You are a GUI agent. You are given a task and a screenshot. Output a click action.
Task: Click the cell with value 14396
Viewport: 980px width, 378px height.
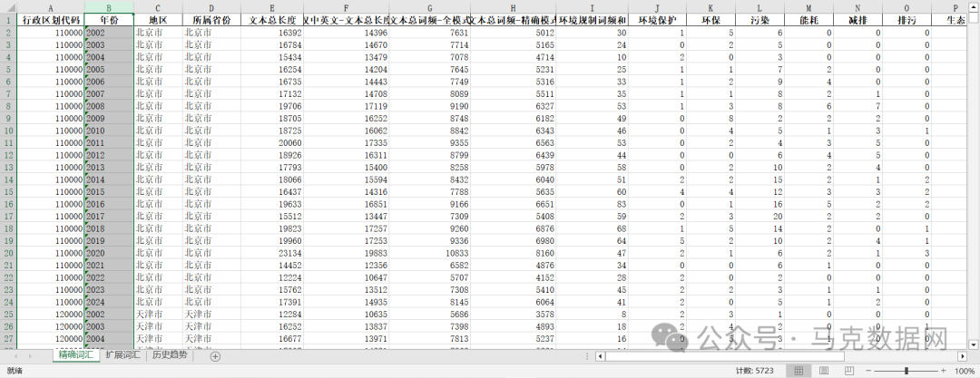[346, 33]
